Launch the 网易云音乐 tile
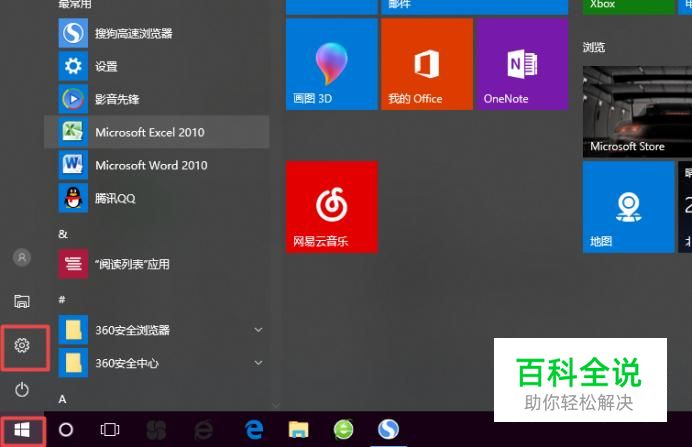This screenshot has width=692, height=447. [331, 207]
